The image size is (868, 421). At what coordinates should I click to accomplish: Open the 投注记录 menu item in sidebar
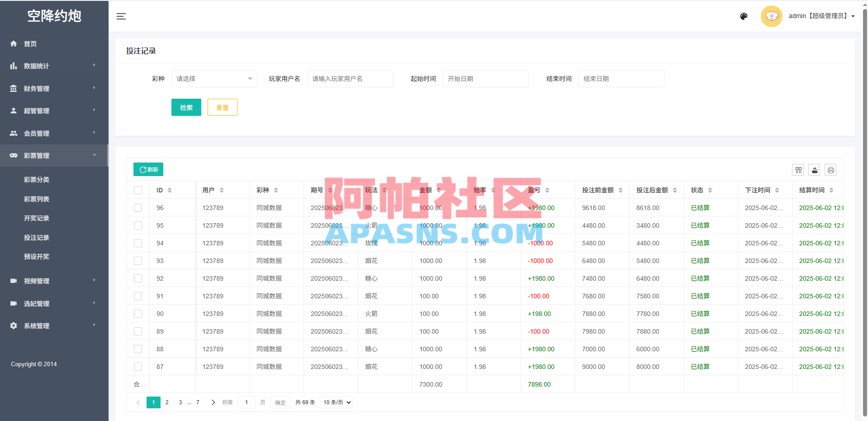click(37, 237)
